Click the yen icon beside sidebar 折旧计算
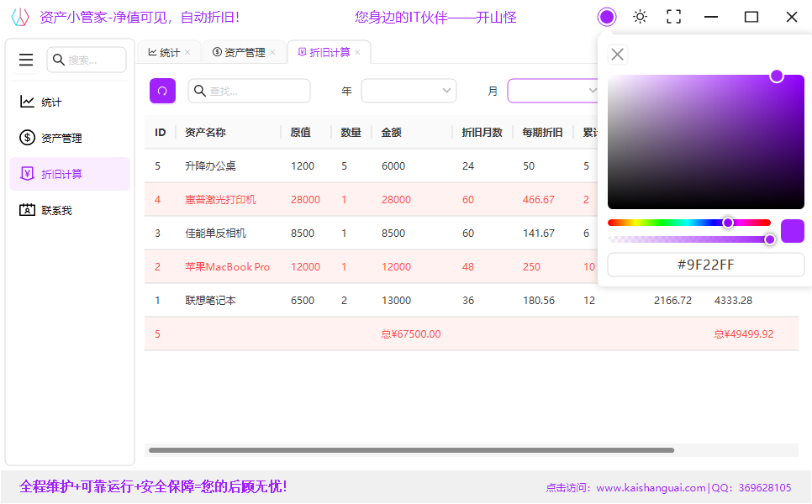812x504 pixels. (27, 173)
